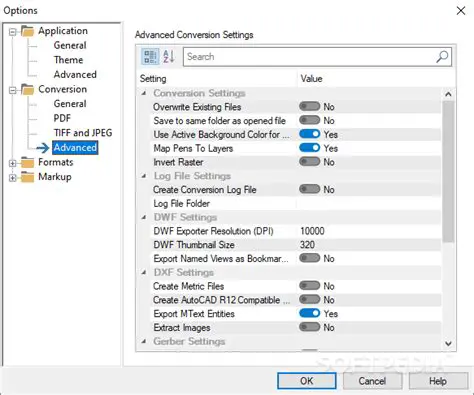Sort settings alphabetically with the A-Z icon
474x395 pixels.
click(169, 56)
